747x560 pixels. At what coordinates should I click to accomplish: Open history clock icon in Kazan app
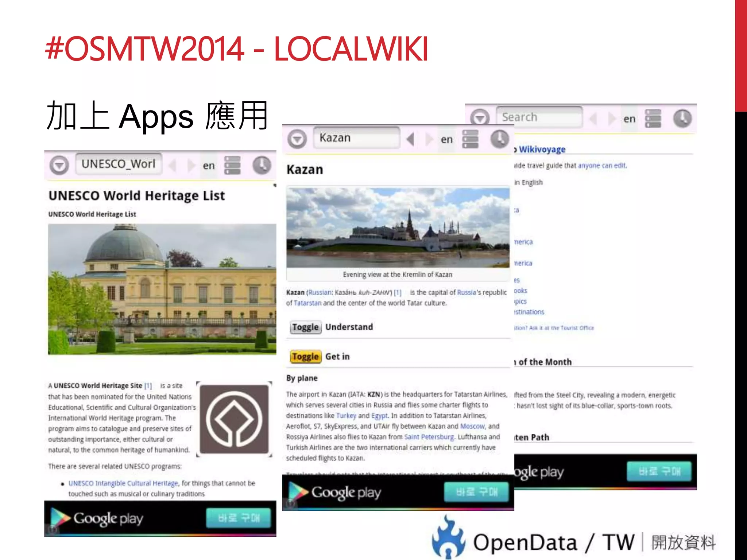coord(499,139)
